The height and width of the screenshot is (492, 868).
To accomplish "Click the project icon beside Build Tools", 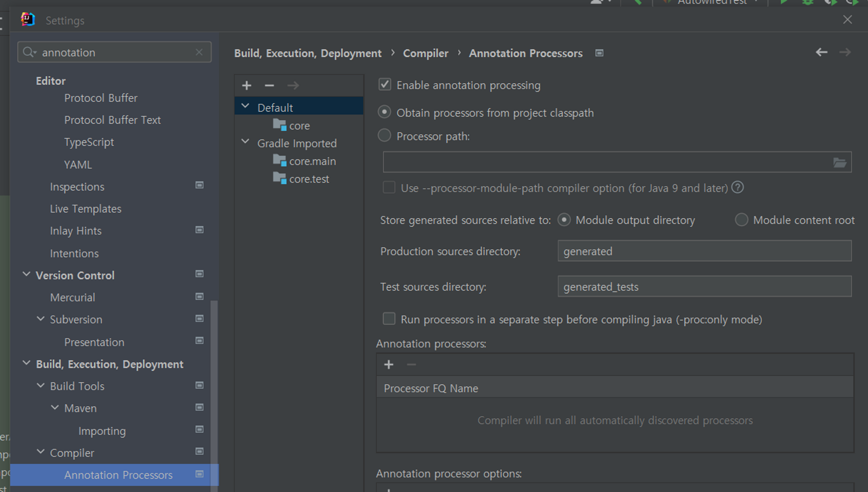I will [x=199, y=386].
